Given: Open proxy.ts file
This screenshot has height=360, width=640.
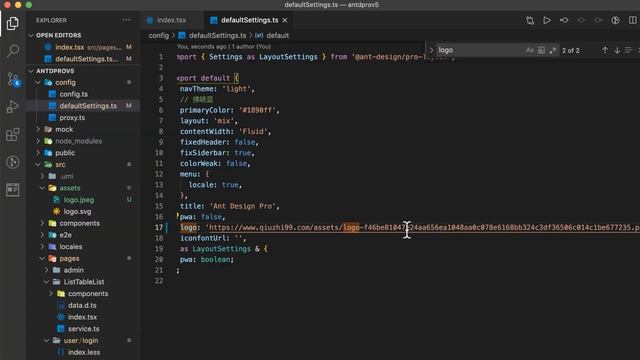Looking at the screenshot, I should 83,118.
